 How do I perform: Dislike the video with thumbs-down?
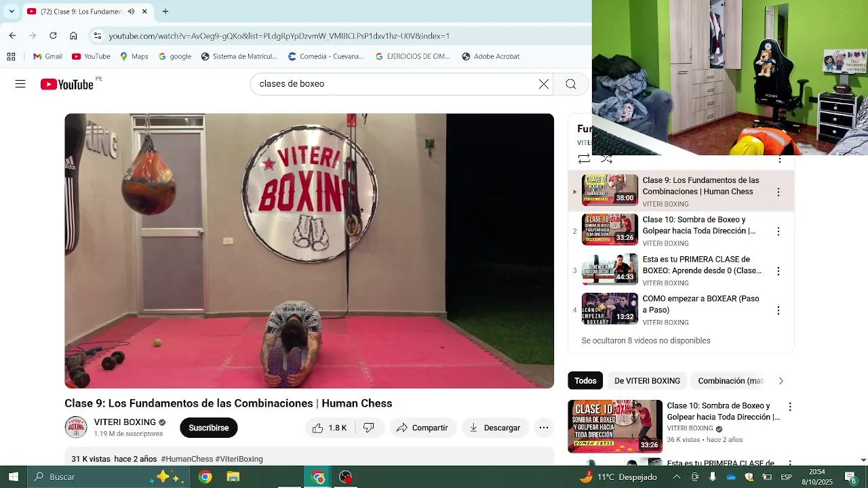[x=369, y=428]
